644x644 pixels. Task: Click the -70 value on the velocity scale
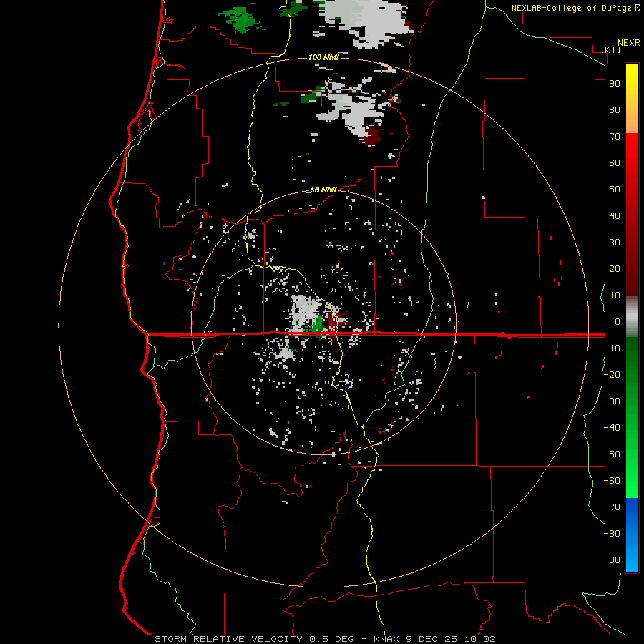click(612, 507)
